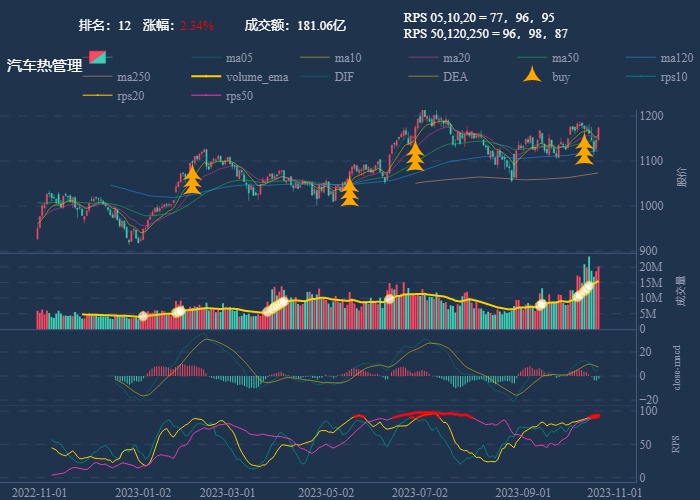The width and height of the screenshot is (700, 500).
Task: Click the candlestick icon beside 汽车热管理 legend
Action: click(x=98, y=57)
